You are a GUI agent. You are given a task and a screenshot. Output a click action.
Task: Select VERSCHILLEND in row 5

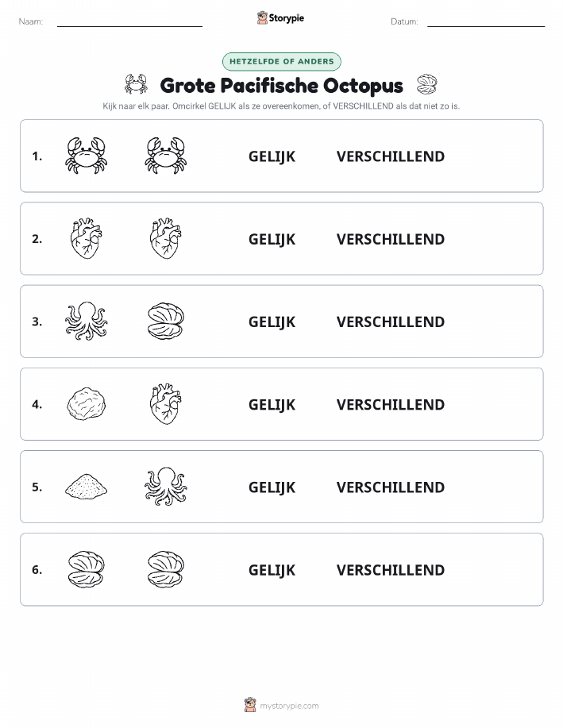pyautogui.click(x=391, y=487)
